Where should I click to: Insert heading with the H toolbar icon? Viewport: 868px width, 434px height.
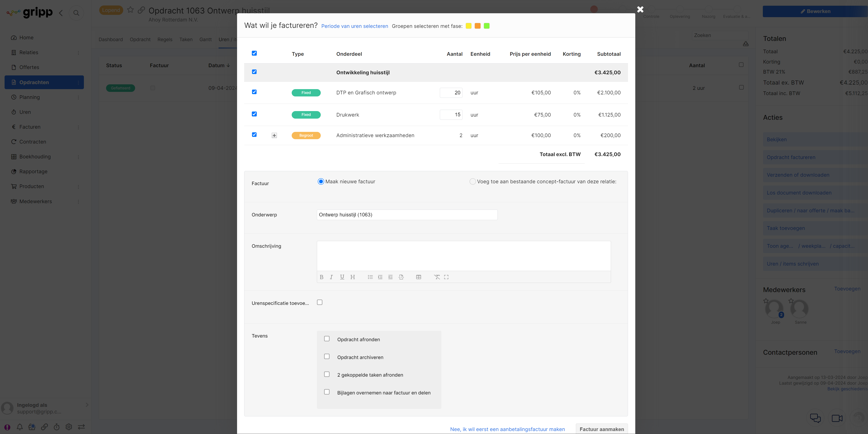(353, 277)
